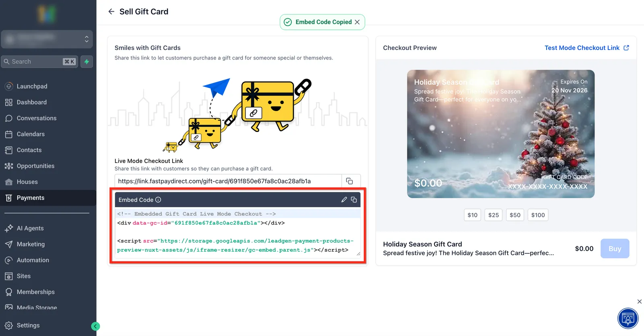This screenshot has width=644, height=336.
Task: Click the green lightning quick-action icon
Action: (x=87, y=62)
